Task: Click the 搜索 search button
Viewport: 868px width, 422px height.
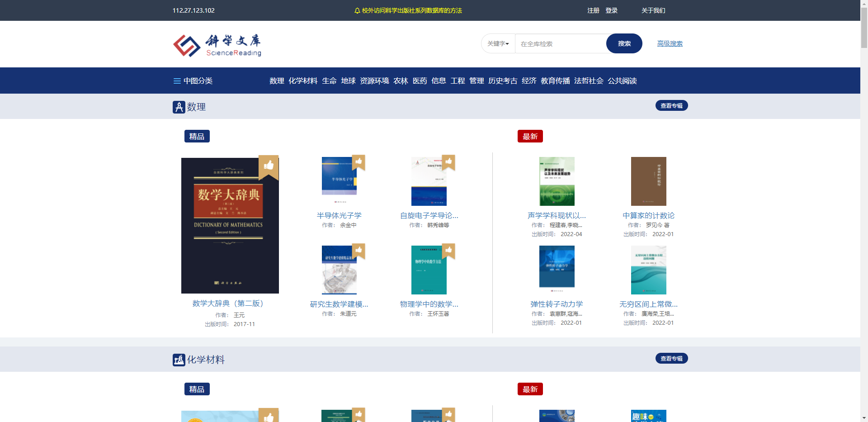Action: [624, 43]
